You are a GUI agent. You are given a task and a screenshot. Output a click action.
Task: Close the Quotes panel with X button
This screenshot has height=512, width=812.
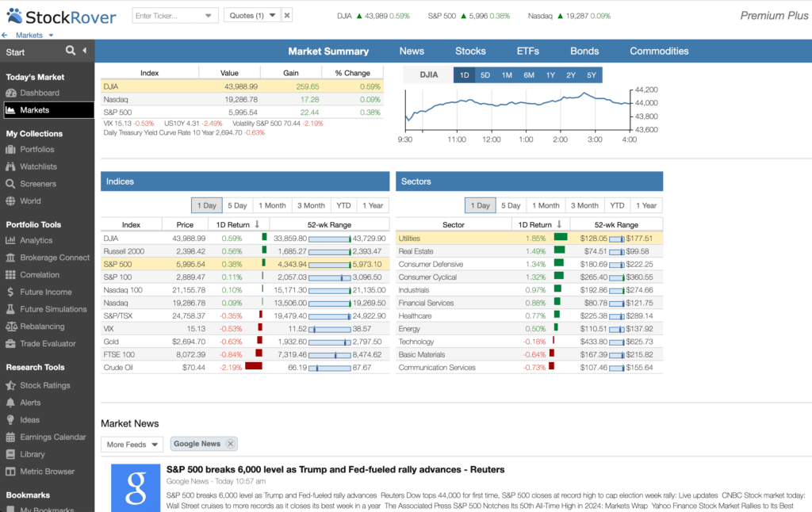287,16
